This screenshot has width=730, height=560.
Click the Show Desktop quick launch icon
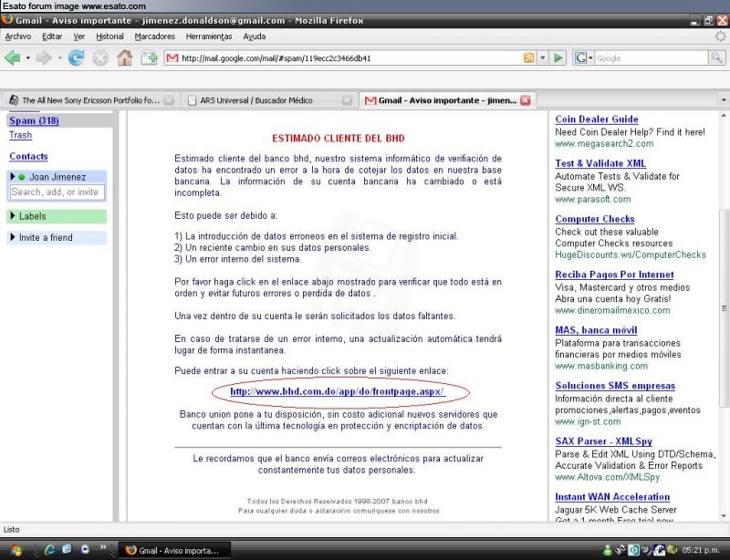pos(67,549)
